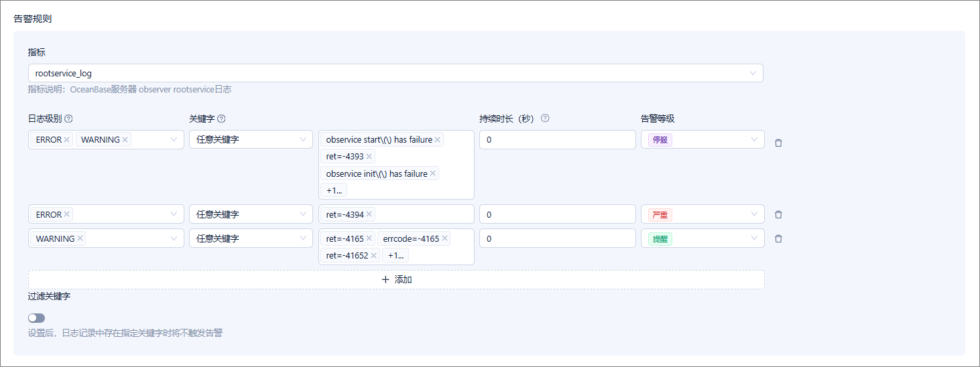The width and height of the screenshot is (980, 367).
Task: Click hint text about 不触发告警
Action: (x=125, y=332)
